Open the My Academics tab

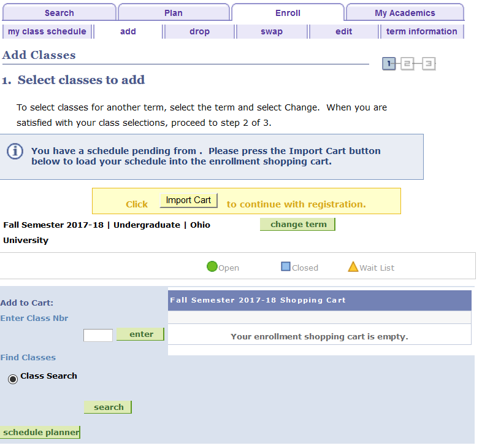[x=405, y=13]
